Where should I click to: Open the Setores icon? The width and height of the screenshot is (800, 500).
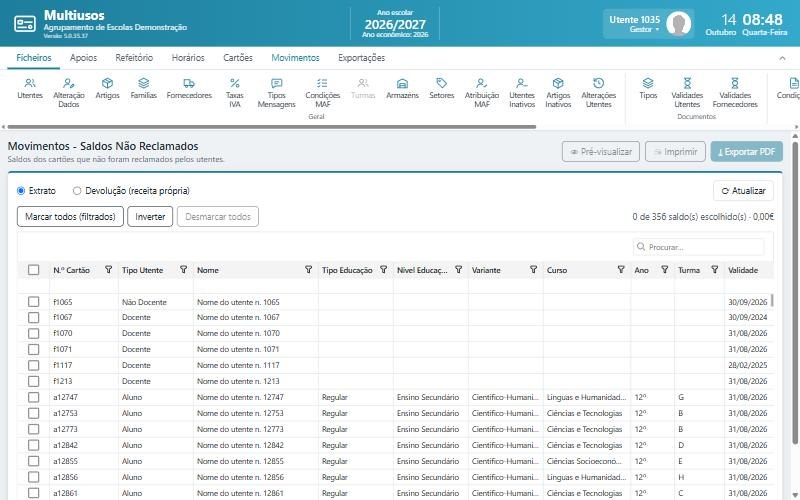[441, 88]
